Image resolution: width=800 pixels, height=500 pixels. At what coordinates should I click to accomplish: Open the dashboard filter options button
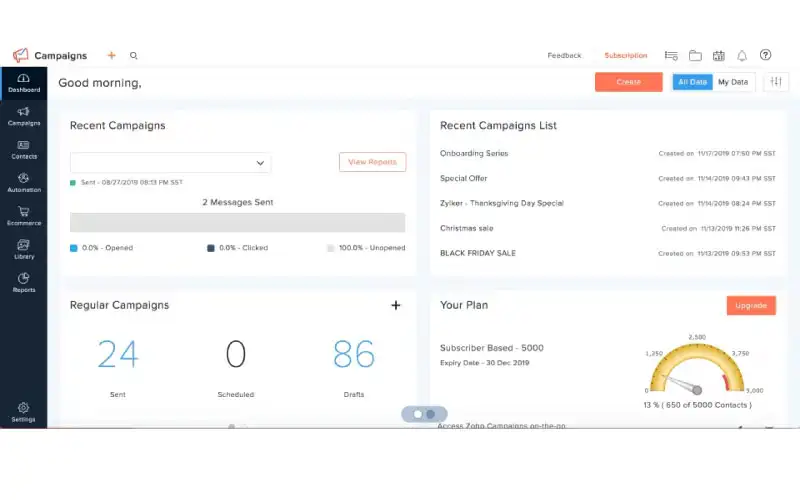(x=775, y=82)
